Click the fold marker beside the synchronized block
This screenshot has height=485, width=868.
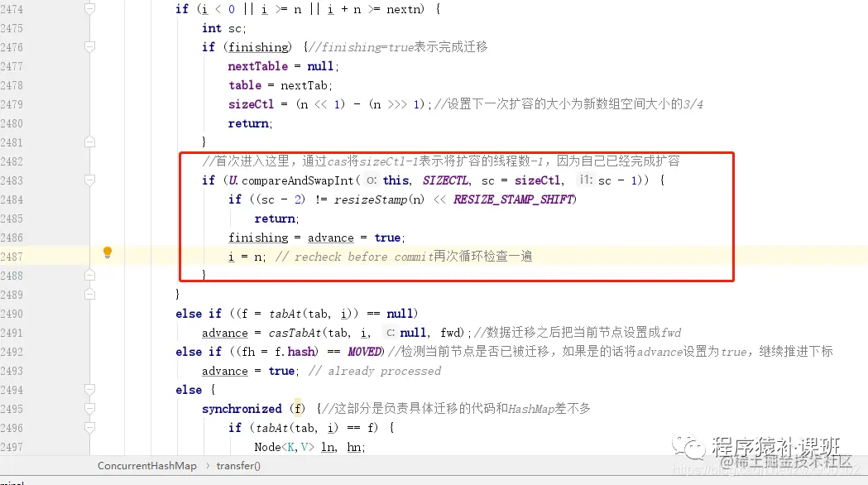[89, 409]
